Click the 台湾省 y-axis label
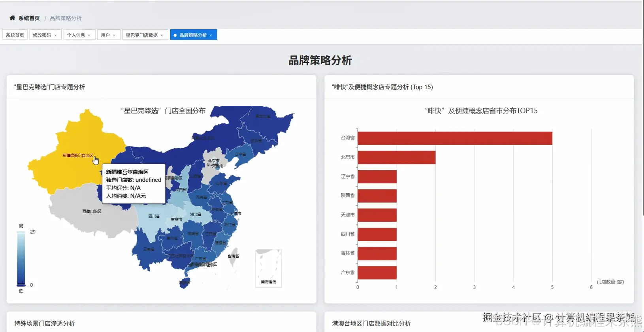 [x=348, y=138]
